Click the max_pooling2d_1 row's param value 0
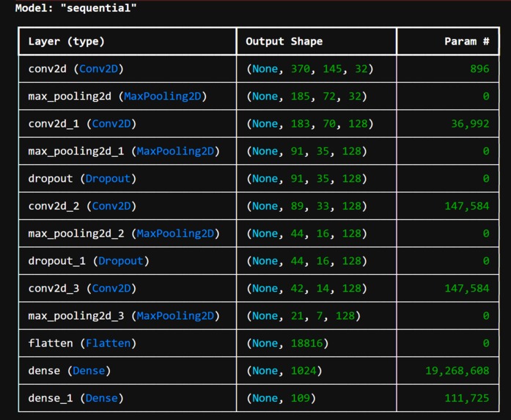Screen dimensions: 511x420 (x=486, y=151)
